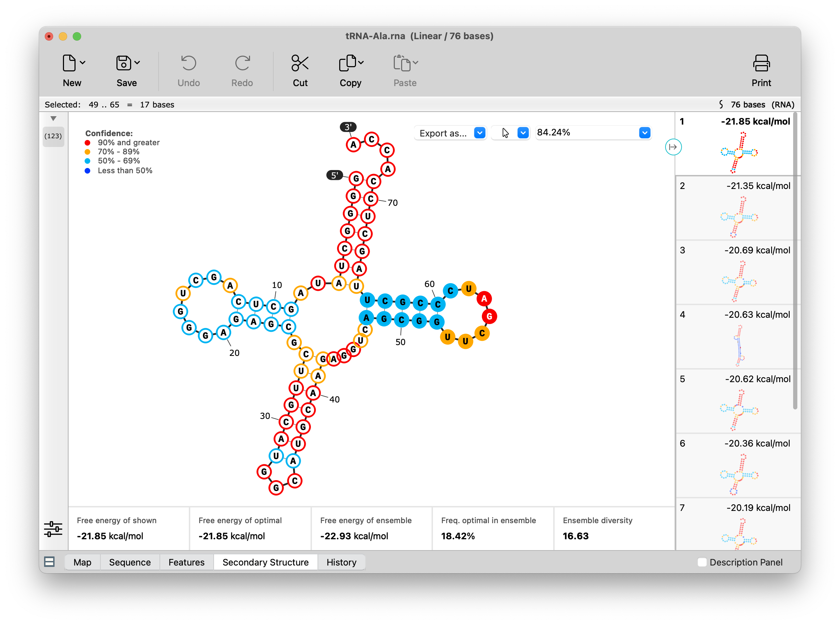Print the secondary structure view

click(761, 70)
